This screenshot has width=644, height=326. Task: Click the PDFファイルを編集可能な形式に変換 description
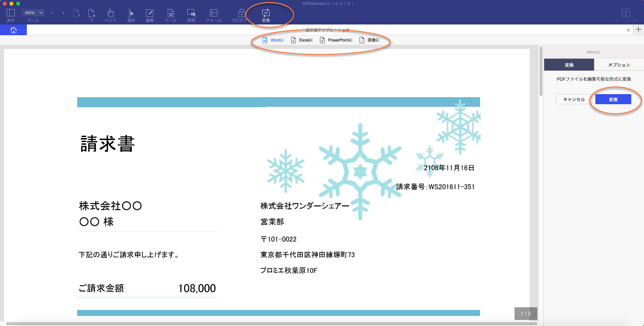pos(594,79)
